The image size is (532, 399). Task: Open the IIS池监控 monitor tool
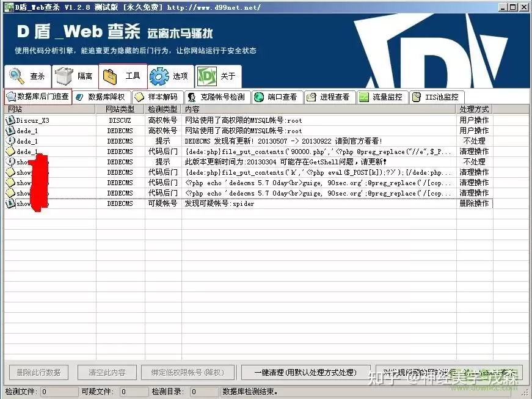click(x=437, y=97)
